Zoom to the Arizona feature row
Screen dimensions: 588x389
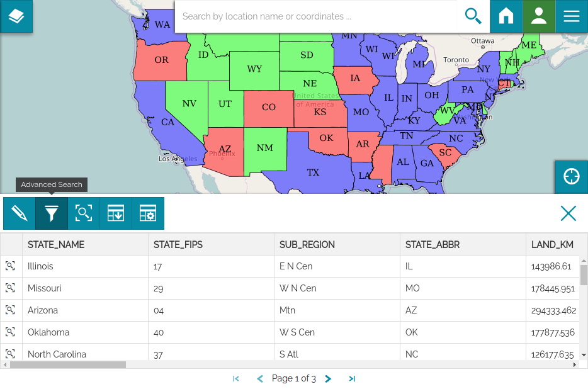(x=11, y=310)
